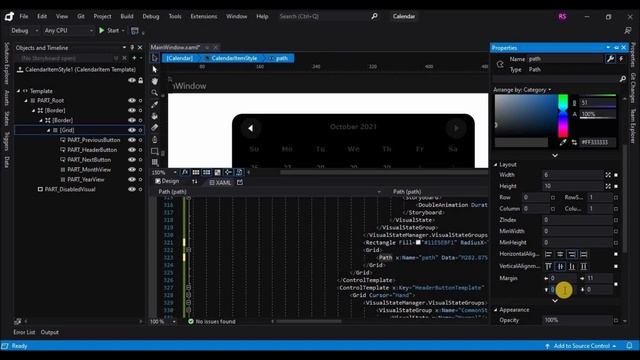Image resolution: width=640 pixels, height=360 pixels.
Task: Select the Rectangle shape tool
Action: coord(155,151)
